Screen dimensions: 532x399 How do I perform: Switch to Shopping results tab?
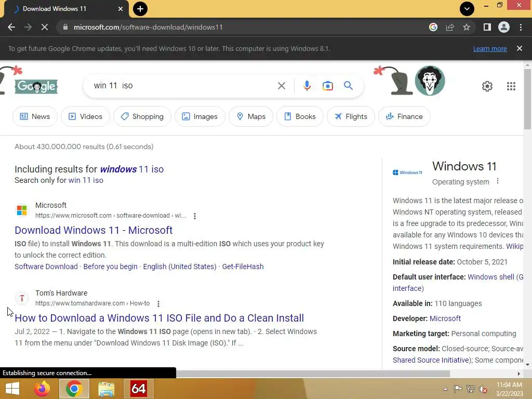pos(142,116)
